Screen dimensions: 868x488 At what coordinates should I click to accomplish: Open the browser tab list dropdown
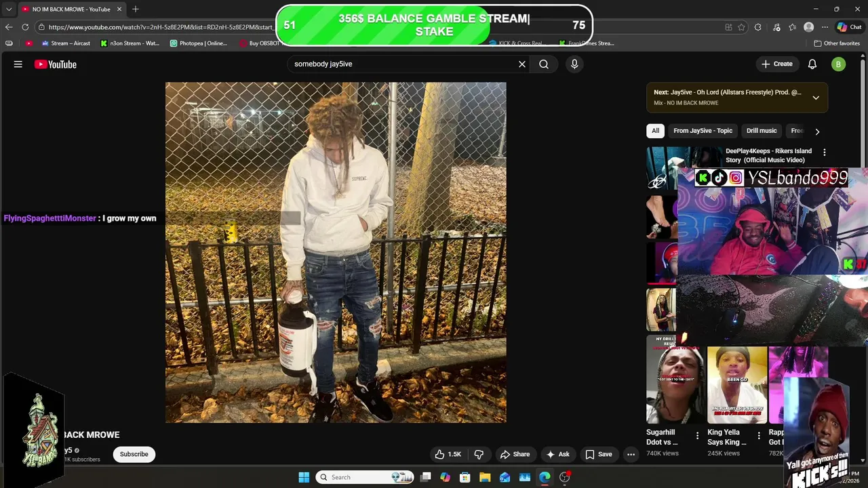pos(9,9)
